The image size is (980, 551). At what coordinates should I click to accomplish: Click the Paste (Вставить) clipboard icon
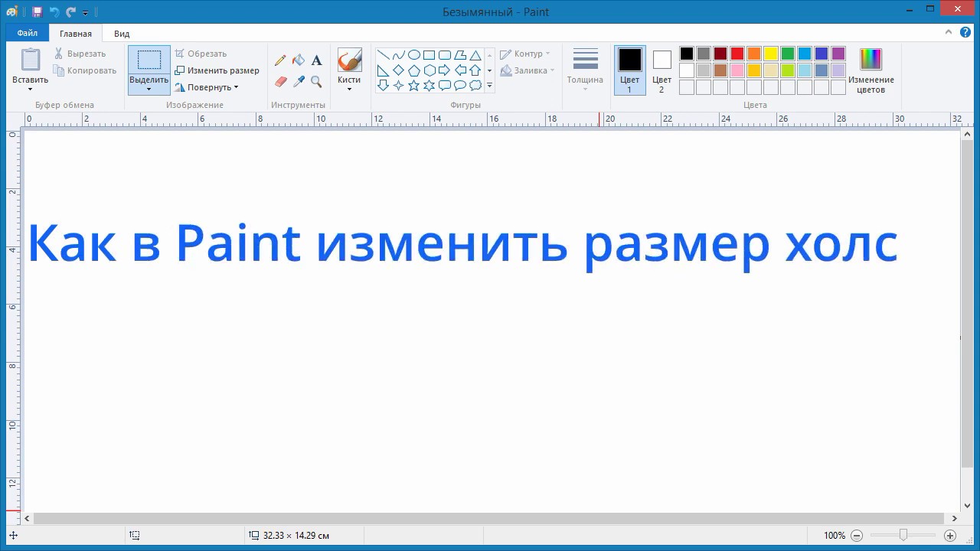click(x=31, y=60)
